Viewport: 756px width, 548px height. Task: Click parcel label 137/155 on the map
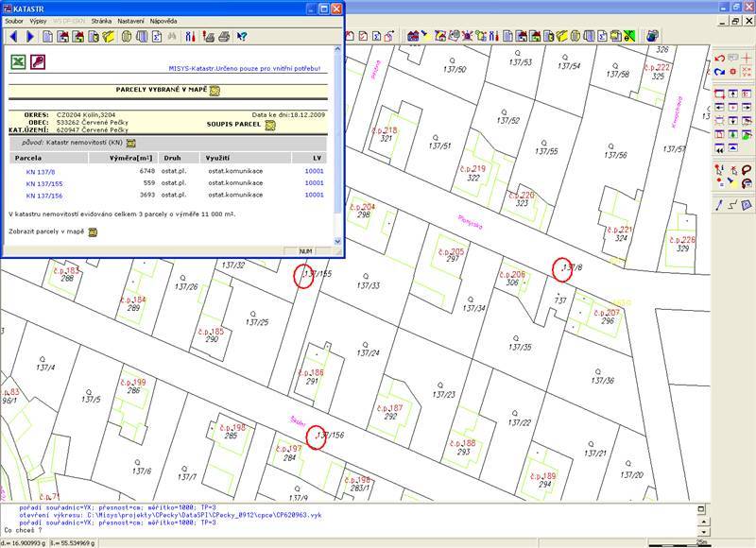click(318, 274)
